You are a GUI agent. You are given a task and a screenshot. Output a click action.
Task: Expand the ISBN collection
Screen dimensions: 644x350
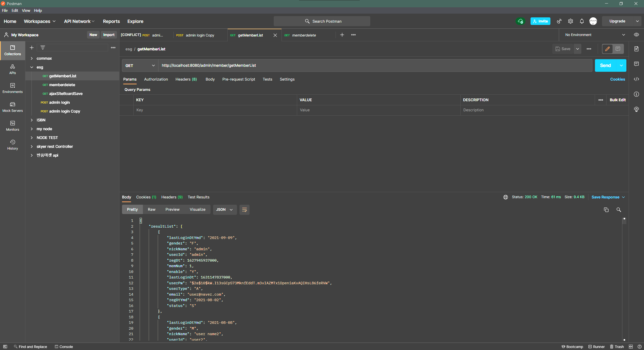[32, 120]
